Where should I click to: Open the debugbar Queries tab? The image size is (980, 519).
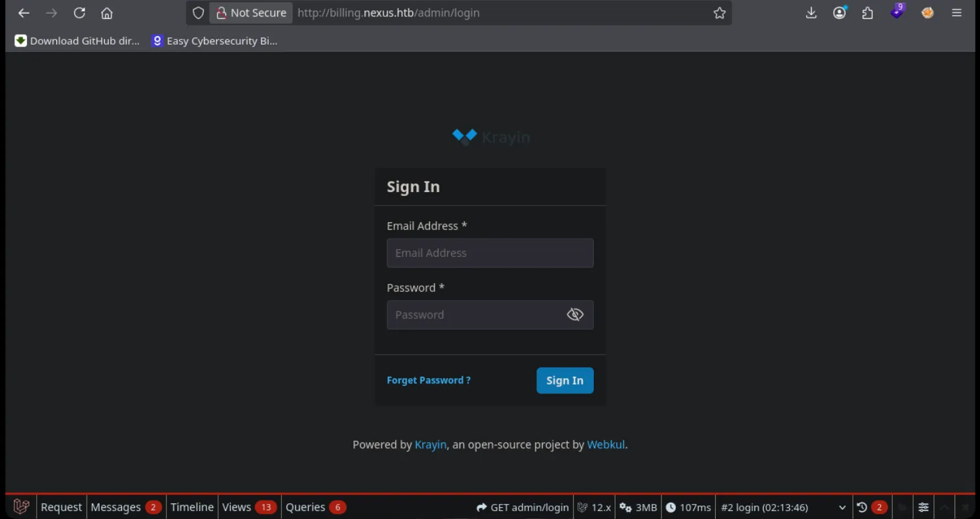tap(316, 507)
